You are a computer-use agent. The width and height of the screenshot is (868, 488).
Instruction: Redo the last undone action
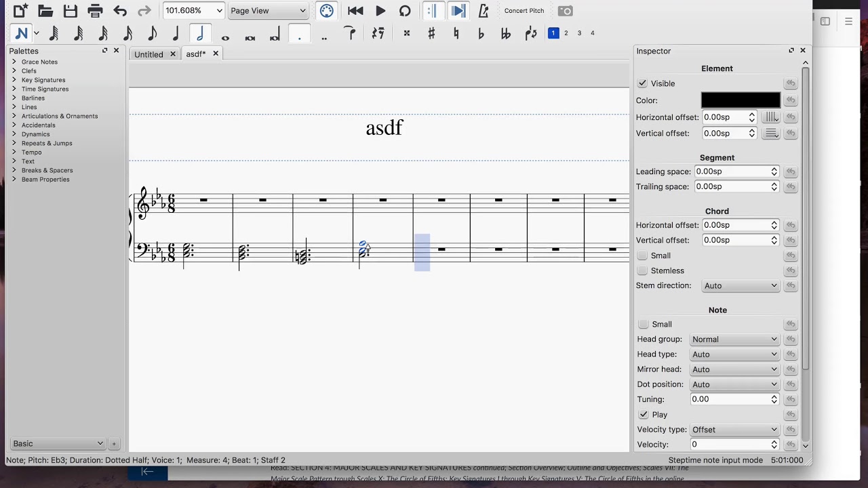coord(144,11)
